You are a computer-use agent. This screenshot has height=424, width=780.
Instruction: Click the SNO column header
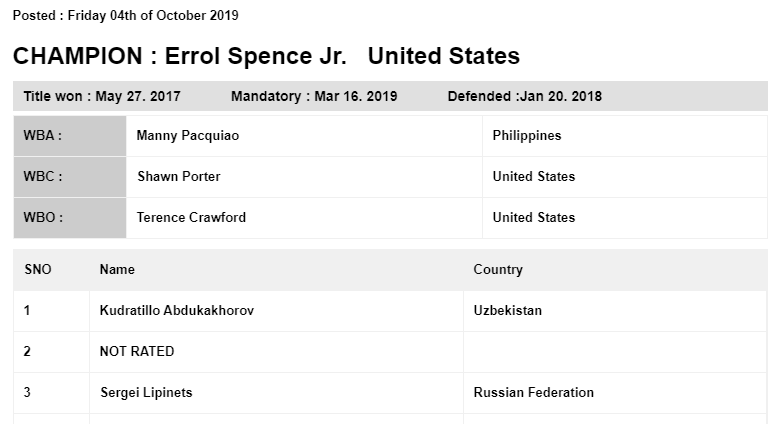38,269
